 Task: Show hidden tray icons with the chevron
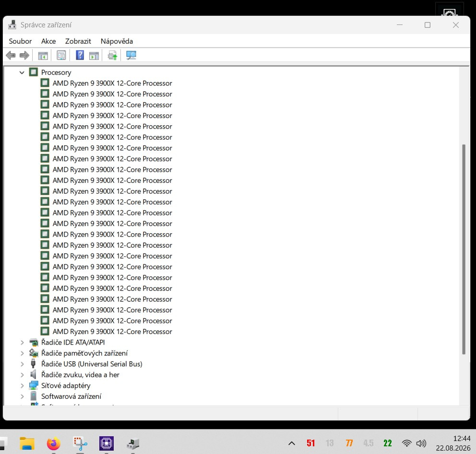(x=291, y=443)
